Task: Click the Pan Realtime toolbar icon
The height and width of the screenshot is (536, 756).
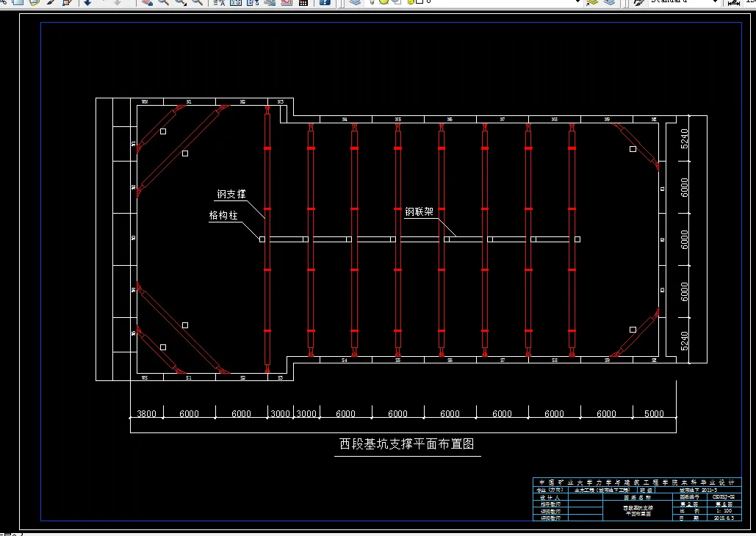Action: (x=148, y=2)
